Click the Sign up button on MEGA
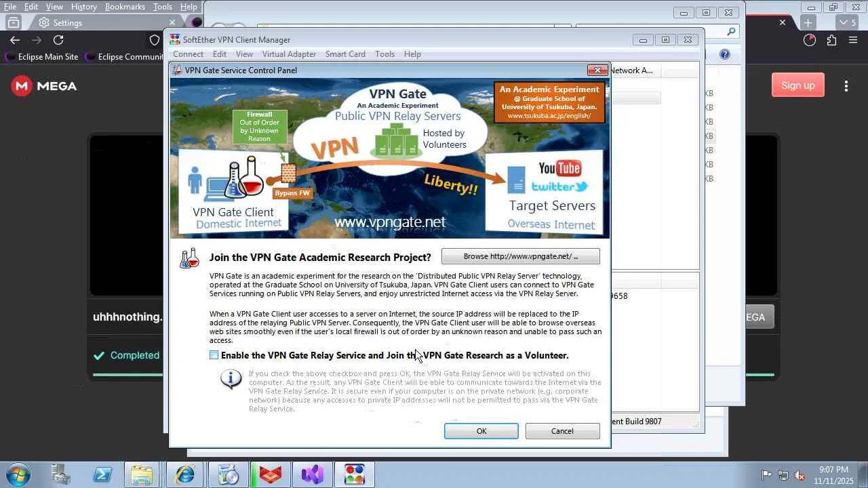The width and height of the screenshot is (868, 488). tap(798, 85)
